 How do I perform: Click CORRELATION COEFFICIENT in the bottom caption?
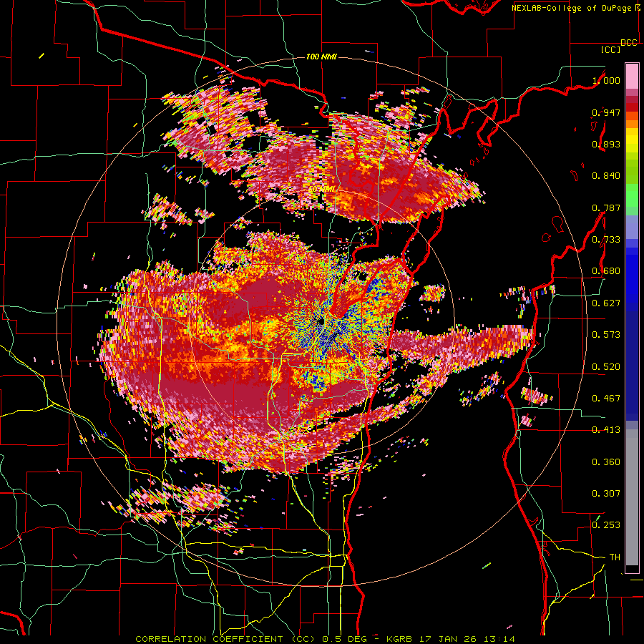coord(209,639)
